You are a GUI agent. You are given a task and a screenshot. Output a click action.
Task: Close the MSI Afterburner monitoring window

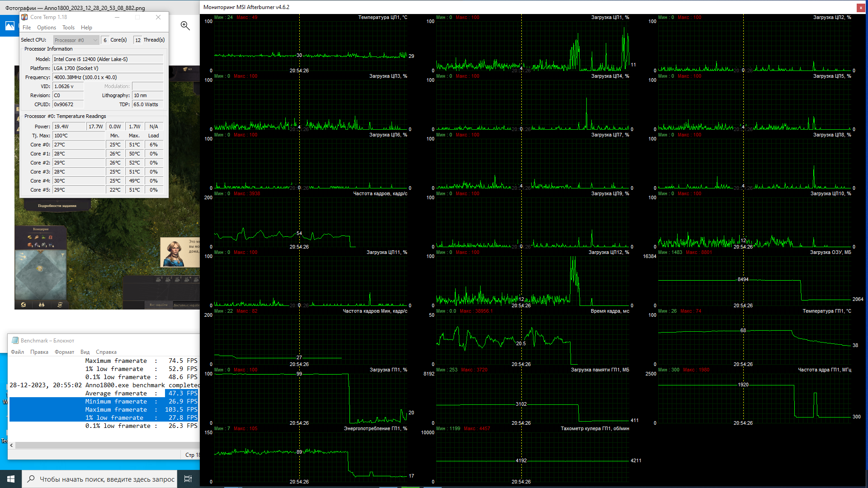[x=860, y=7]
